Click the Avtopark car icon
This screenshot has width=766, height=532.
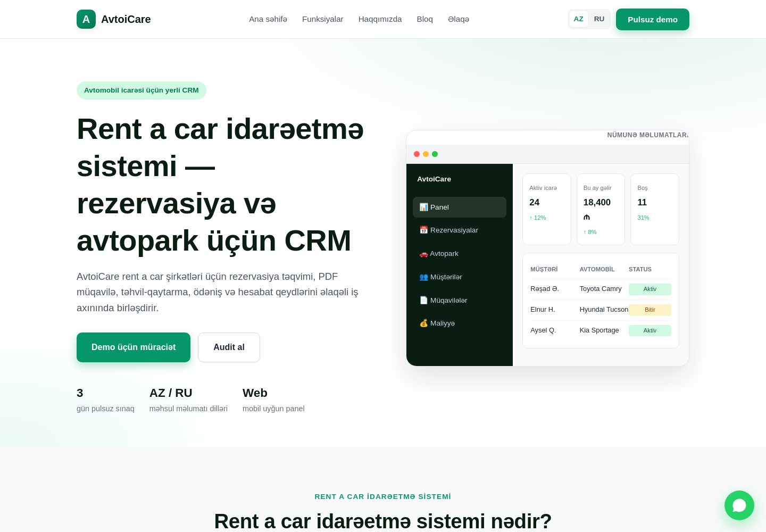coord(423,254)
